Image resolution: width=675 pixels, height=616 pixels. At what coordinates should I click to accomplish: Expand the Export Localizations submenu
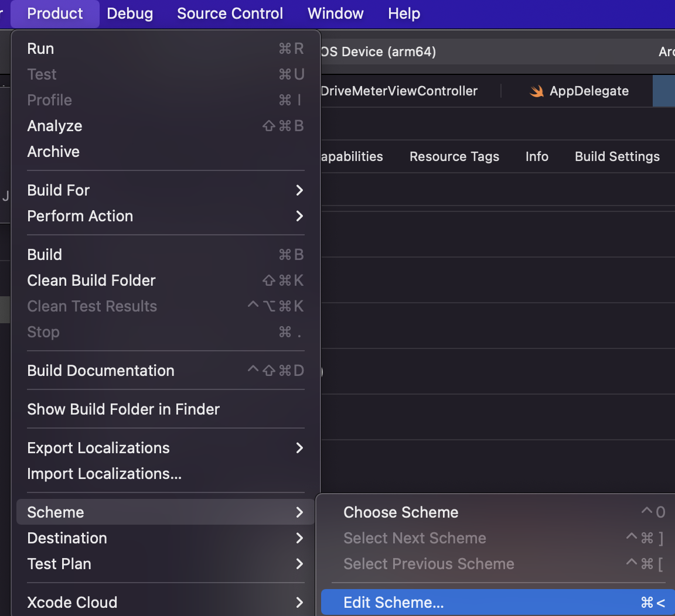(x=166, y=448)
